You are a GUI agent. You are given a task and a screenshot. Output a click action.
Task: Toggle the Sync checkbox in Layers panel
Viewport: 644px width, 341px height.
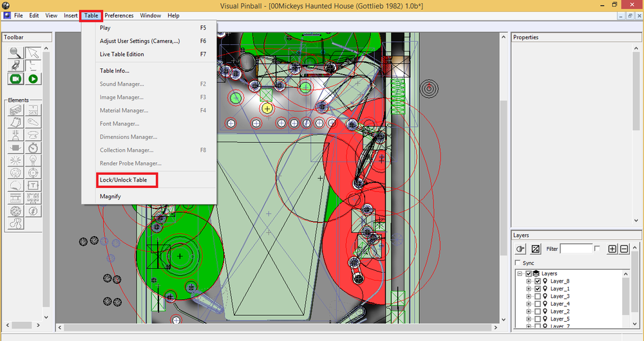click(518, 263)
